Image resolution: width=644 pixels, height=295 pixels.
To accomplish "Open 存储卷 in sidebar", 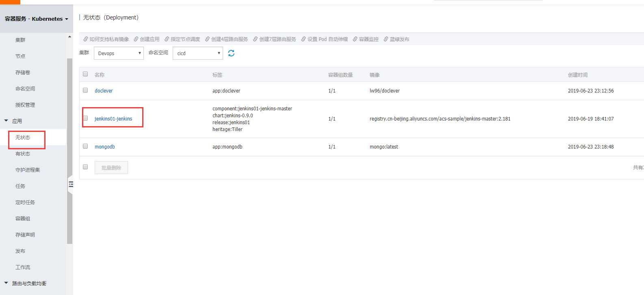I will tap(23, 72).
